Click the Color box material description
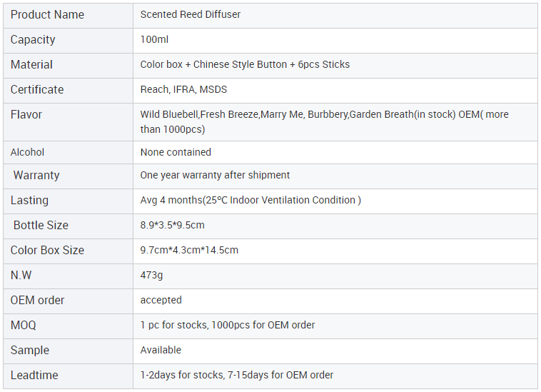Image resolution: width=541 pixels, height=392 pixels. pos(245,65)
